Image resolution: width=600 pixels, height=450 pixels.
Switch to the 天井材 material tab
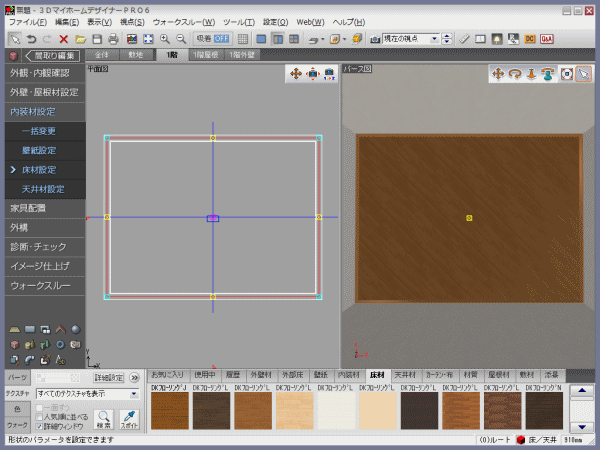[x=406, y=374]
